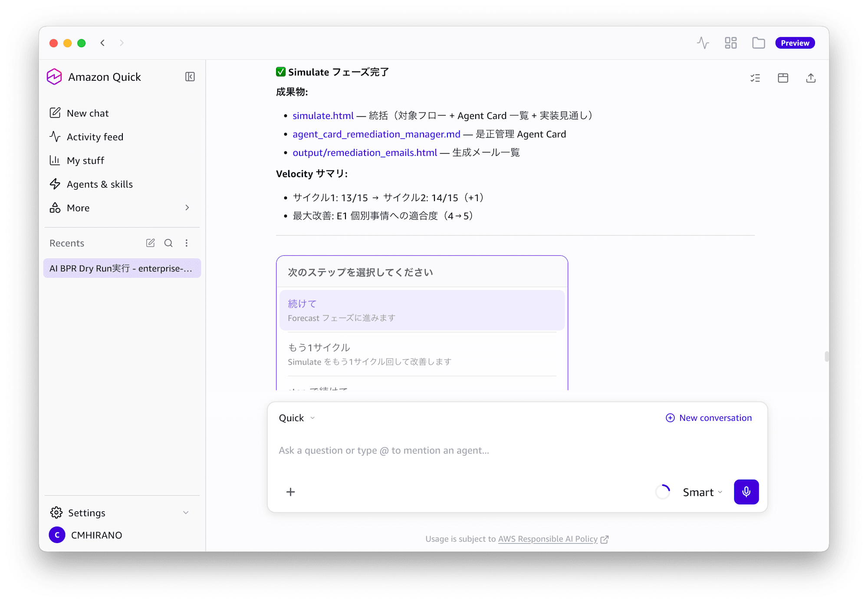Collapse the sidebar panel icon

tap(190, 77)
